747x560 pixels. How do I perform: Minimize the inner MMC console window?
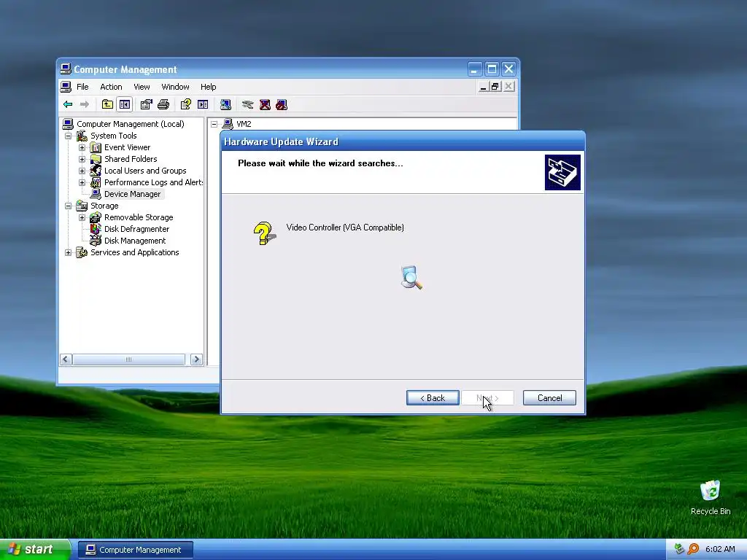(x=483, y=87)
